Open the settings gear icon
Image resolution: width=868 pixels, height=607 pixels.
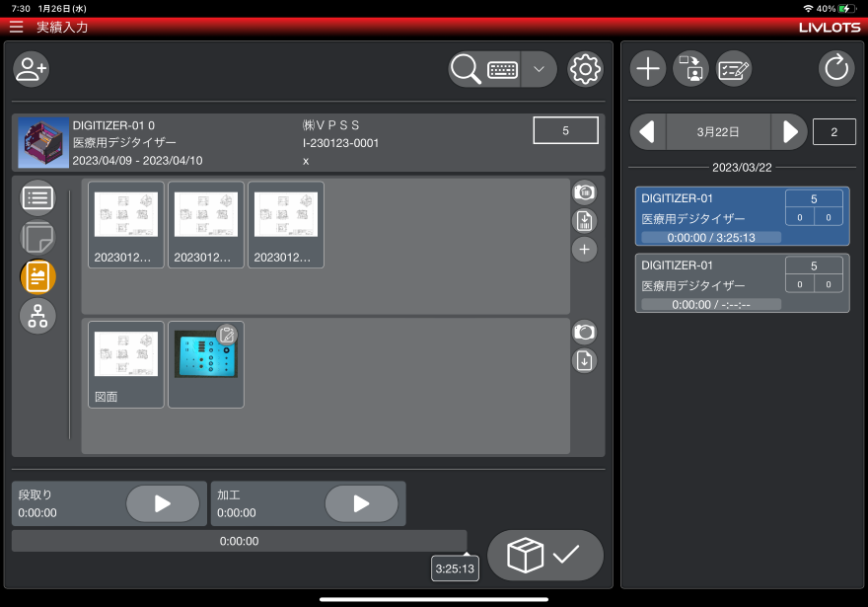[585, 69]
